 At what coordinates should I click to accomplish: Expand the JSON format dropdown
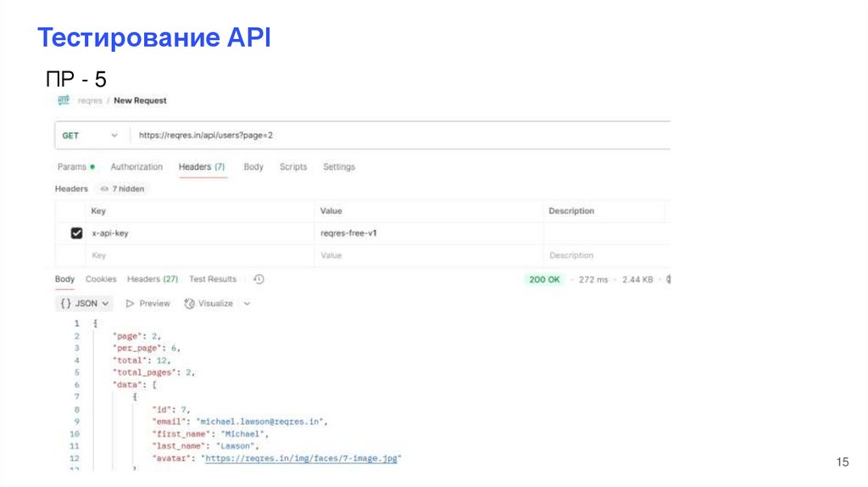pos(105,304)
